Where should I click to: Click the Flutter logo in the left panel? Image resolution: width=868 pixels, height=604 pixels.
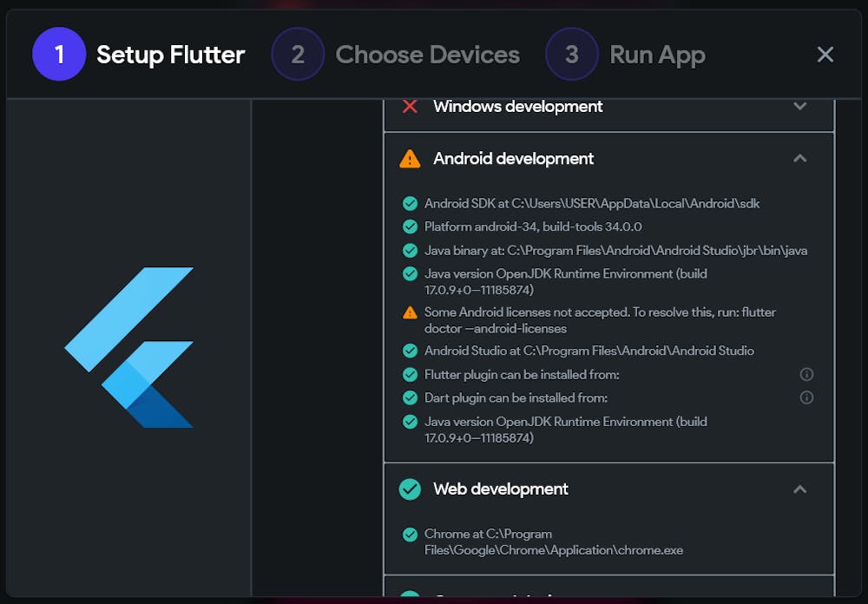[129, 347]
